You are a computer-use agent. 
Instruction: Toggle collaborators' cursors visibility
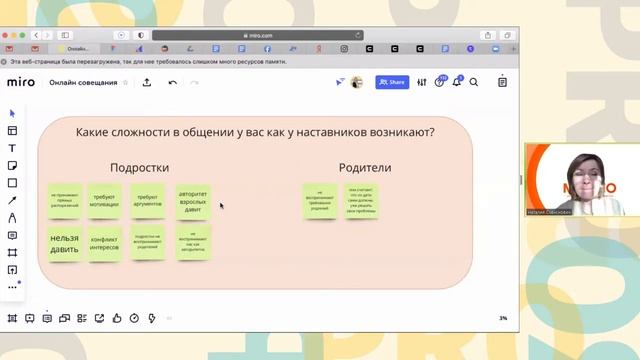tap(340, 82)
